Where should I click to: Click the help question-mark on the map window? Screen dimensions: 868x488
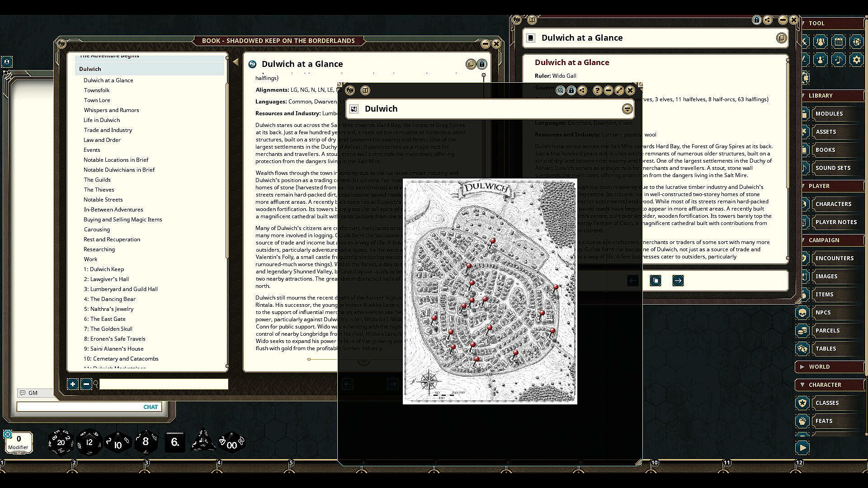click(597, 90)
